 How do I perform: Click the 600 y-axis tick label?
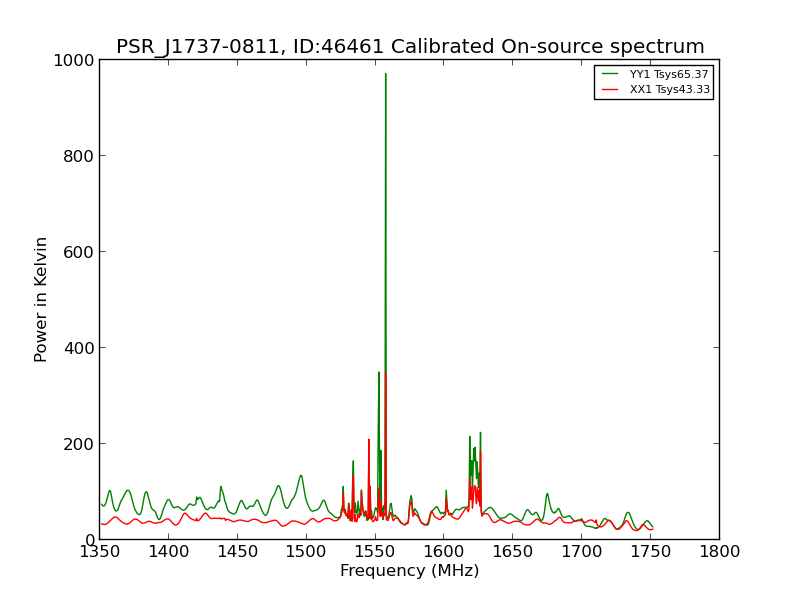(x=79, y=252)
